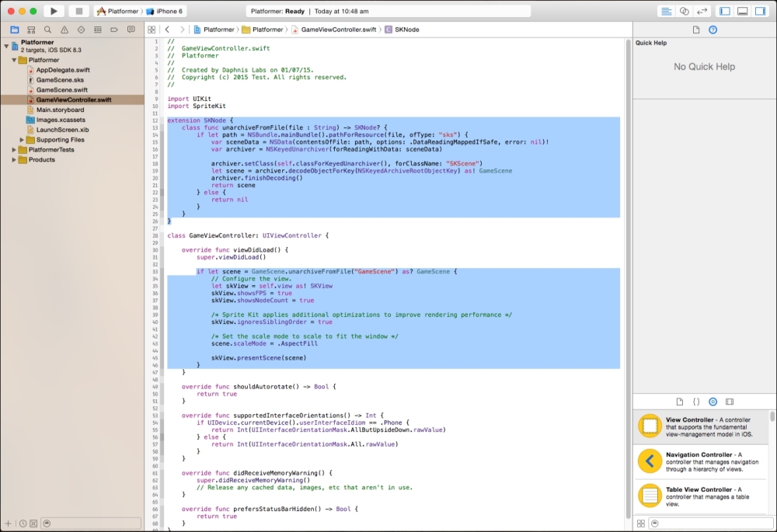777x532 pixels.
Task: Open the File Template library
Action: pos(680,402)
